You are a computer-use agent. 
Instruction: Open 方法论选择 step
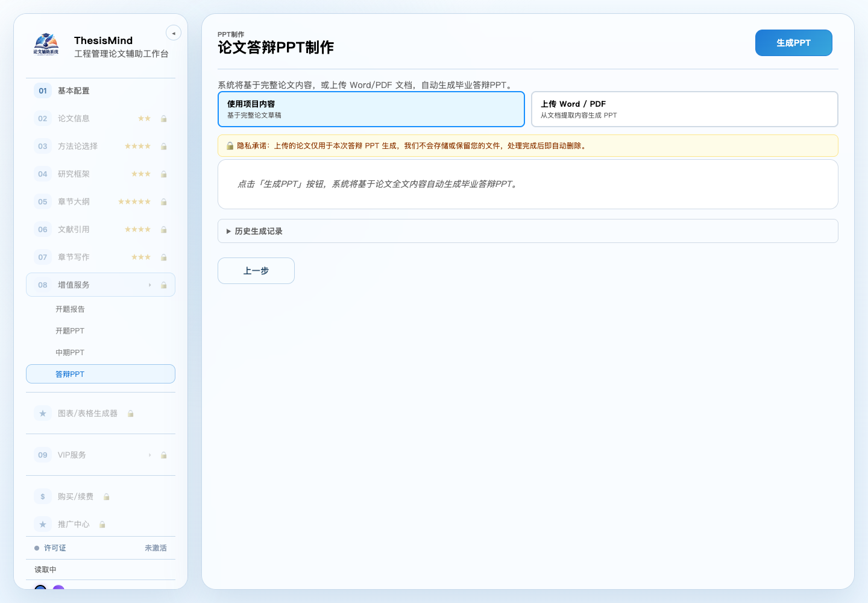[101, 147]
